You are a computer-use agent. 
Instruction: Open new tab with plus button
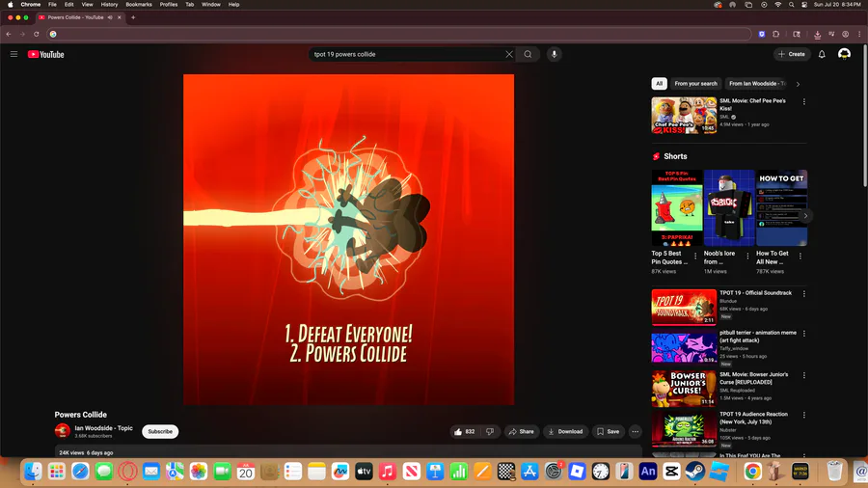(133, 17)
